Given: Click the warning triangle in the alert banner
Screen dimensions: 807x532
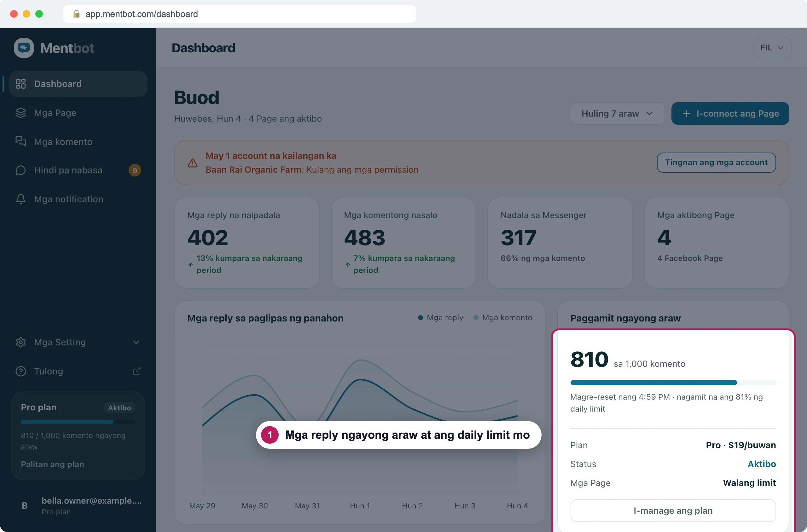Looking at the screenshot, I should (192, 163).
